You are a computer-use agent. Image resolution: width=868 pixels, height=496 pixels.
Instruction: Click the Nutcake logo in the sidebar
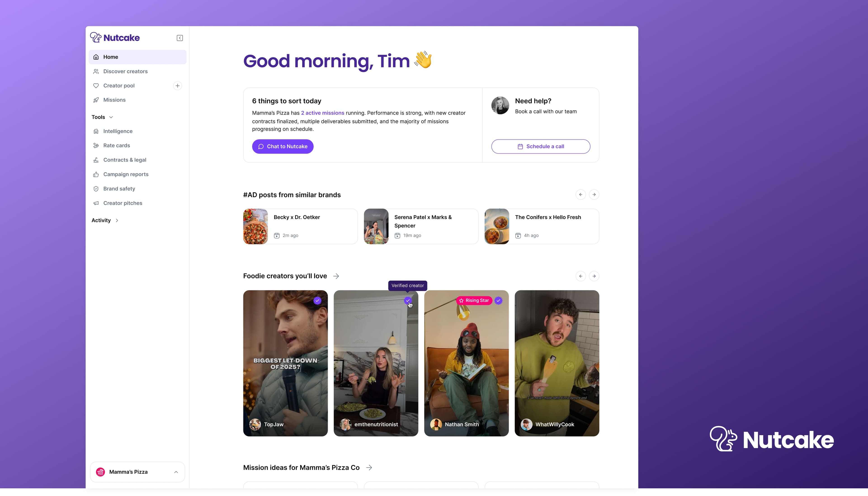pyautogui.click(x=115, y=38)
